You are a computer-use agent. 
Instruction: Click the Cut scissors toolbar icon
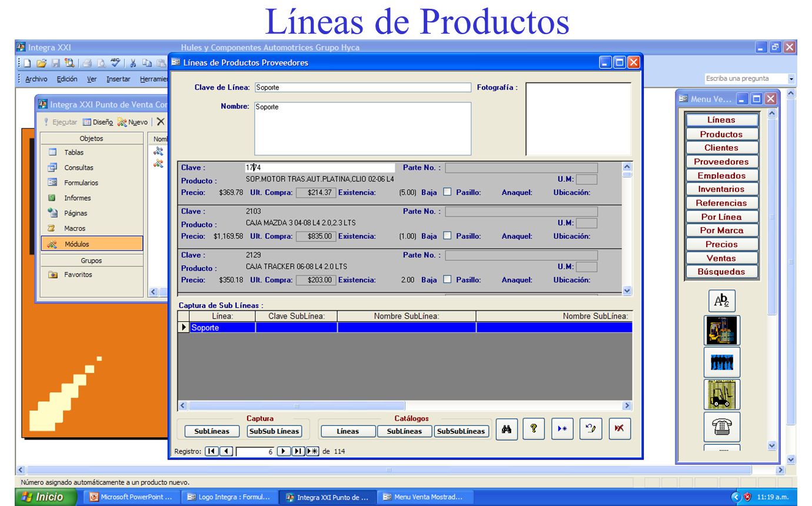pos(134,62)
